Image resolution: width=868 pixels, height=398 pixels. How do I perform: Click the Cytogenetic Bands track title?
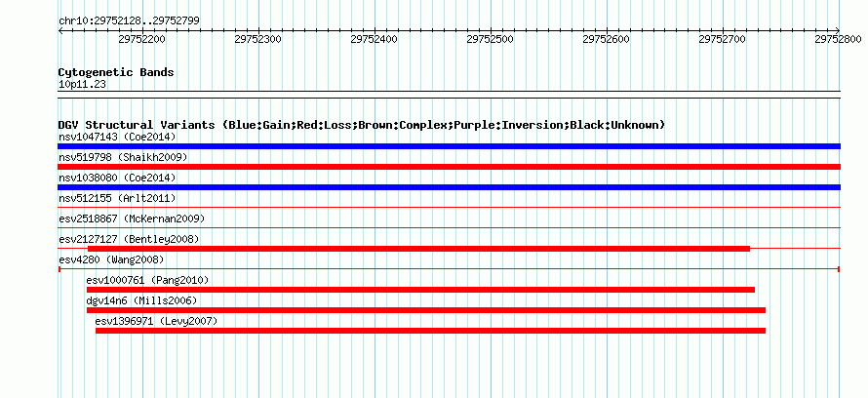116,72
